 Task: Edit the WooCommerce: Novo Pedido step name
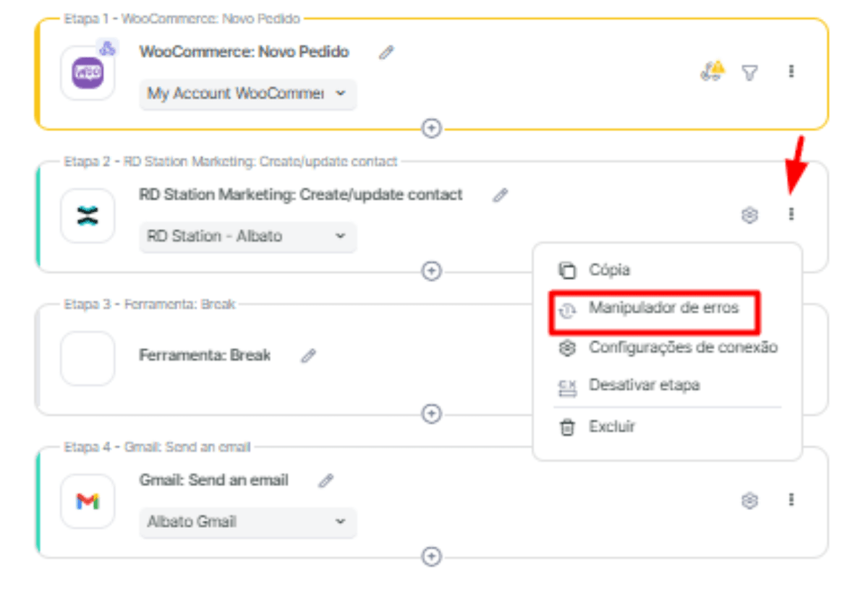387,52
